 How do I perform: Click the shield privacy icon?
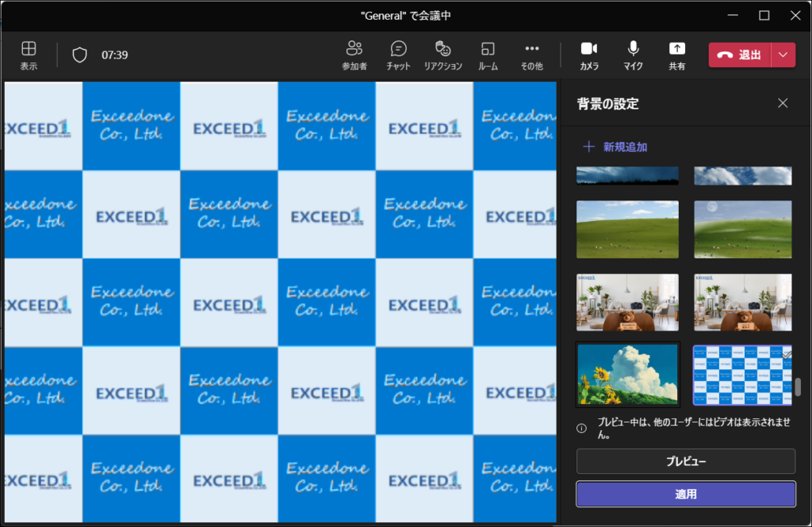79,55
